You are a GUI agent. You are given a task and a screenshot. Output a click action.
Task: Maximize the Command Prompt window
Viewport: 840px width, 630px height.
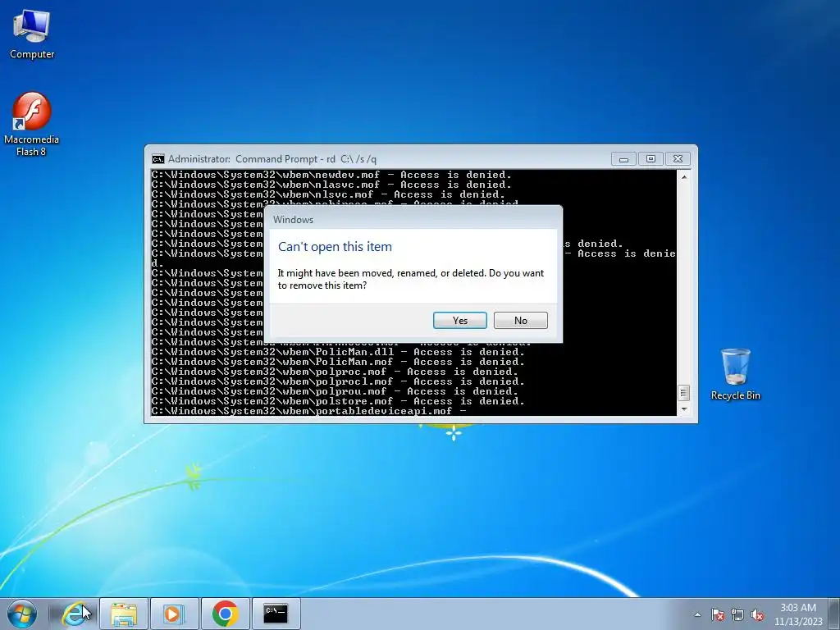tap(651, 159)
